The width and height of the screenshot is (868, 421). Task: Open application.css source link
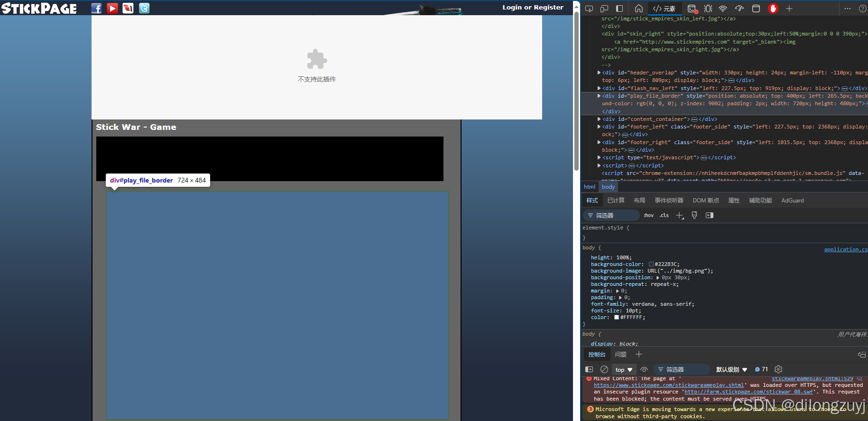click(x=846, y=249)
